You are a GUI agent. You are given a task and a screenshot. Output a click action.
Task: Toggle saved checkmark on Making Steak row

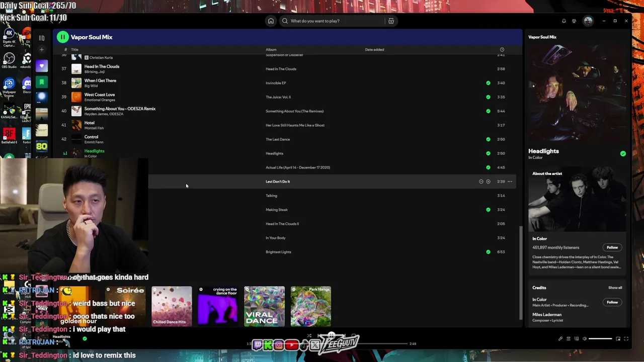[x=488, y=210]
